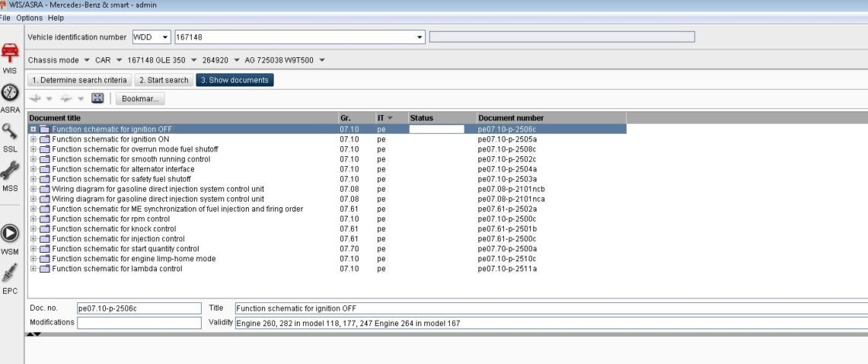Expand the wiring diagram row pe07.08-p-2101ncb
Screen dimensions: 868x364
34,189
